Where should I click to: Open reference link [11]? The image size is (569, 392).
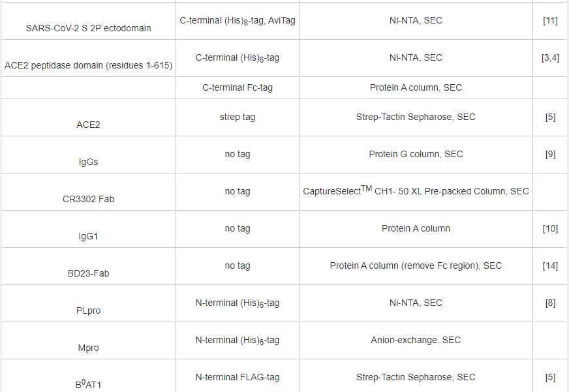coord(550,20)
